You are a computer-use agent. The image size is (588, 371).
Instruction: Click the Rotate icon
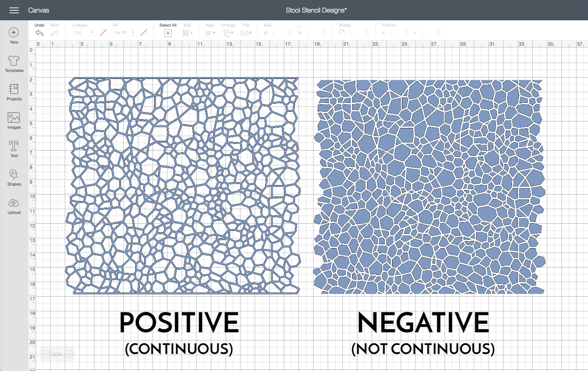[342, 32]
